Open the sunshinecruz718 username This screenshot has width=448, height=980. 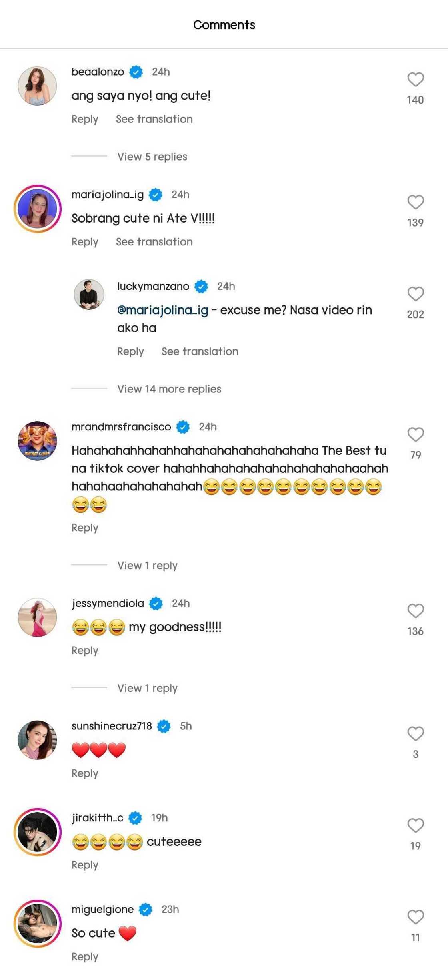[112, 726]
